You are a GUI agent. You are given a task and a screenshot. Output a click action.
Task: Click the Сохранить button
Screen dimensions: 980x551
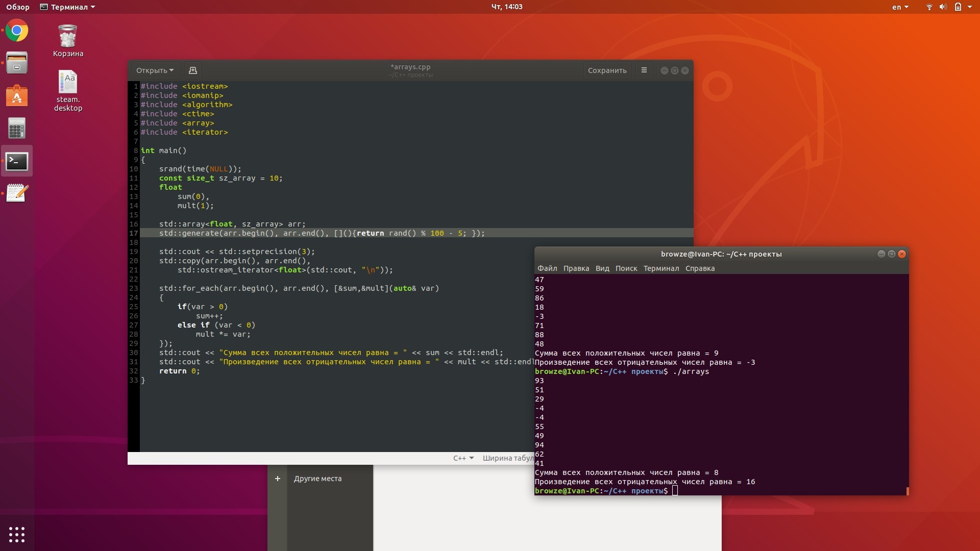[607, 70]
